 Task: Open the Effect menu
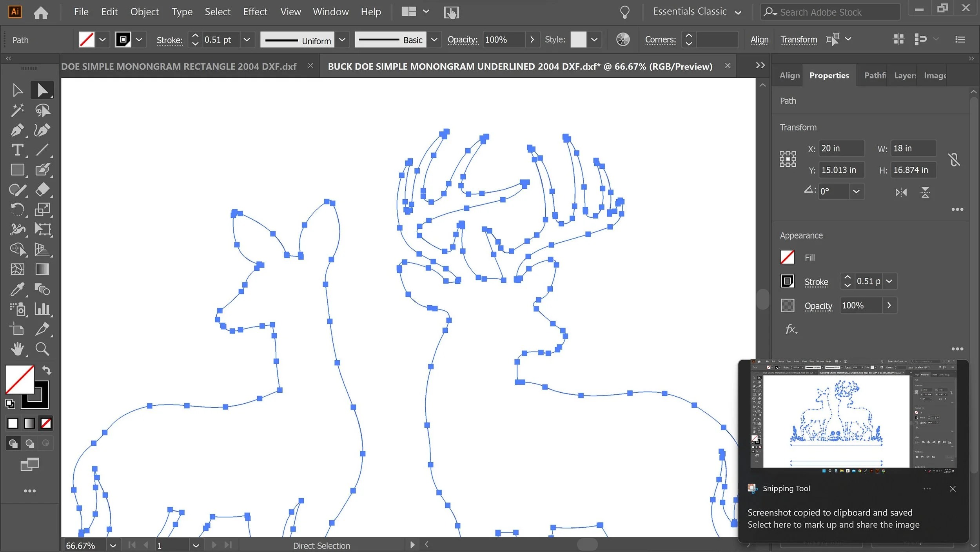point(255,12)
